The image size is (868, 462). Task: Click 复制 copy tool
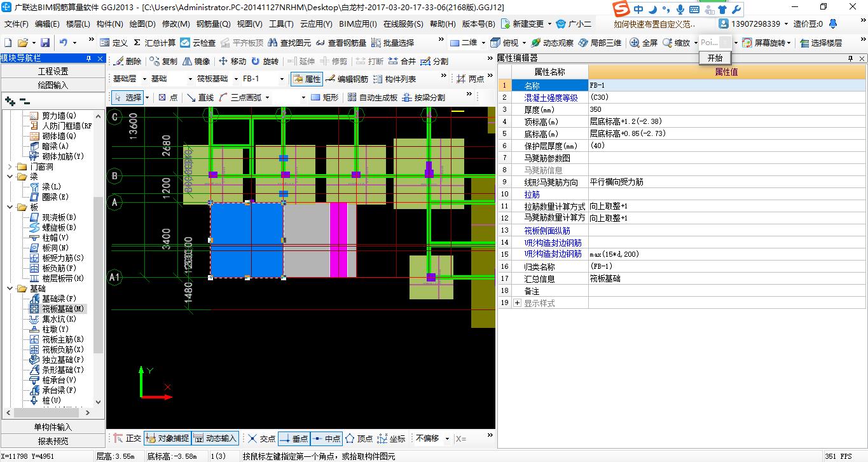[x=163, y=61]
